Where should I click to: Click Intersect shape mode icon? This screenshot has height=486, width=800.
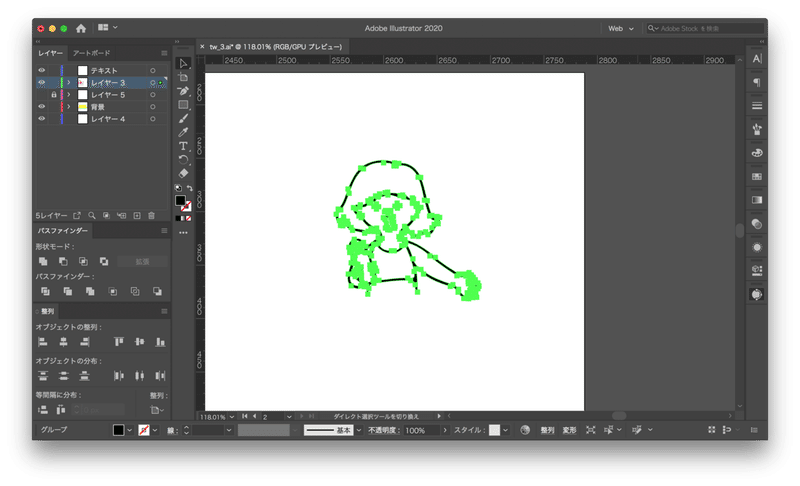83,261
